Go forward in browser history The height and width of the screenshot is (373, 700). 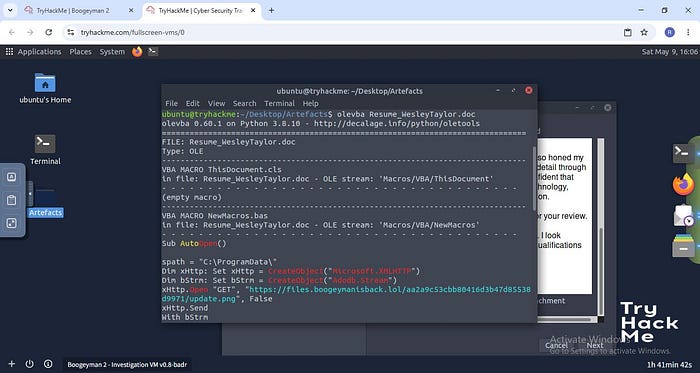(30, 32)
